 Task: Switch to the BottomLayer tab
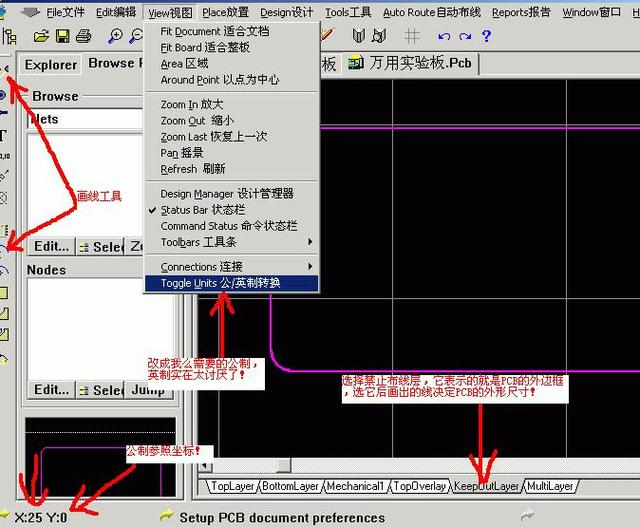(290, 486)
